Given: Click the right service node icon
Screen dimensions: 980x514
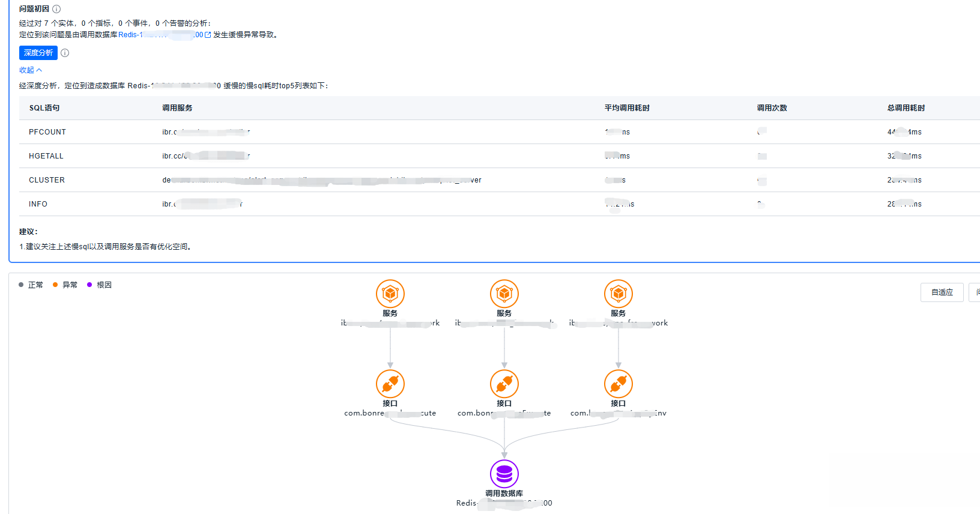Looking at the screenshot, I should coord(618,294).
